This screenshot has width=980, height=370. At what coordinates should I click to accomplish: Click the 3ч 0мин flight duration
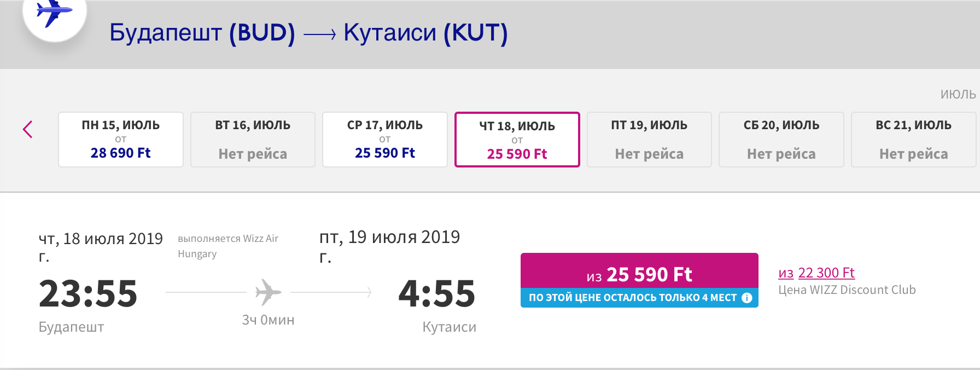(x=268, y=320)
